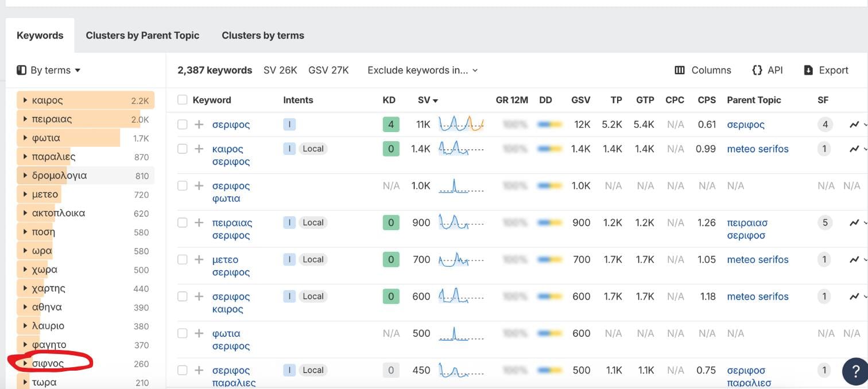Click the plus icon beside σεριφος keyword
The image size is (868, 389).
tap(199, 125)
